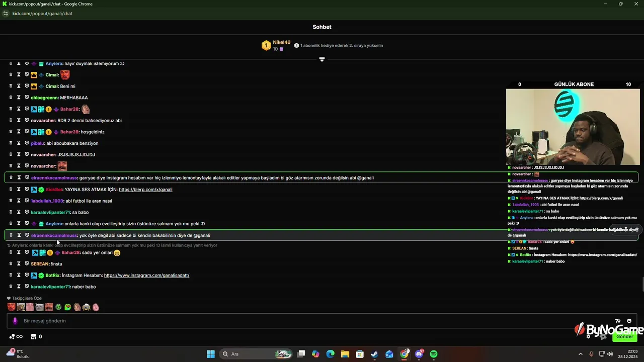Open the blerp.com/x/ganali link
Viewport: 644px width, 362px height.
[x=145, y=190]
